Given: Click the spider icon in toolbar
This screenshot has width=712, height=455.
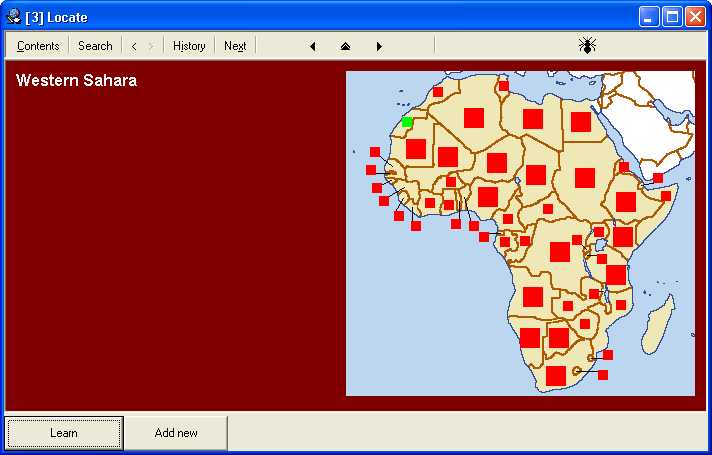Looking at the screenshot, I should (x=587, y=45).
